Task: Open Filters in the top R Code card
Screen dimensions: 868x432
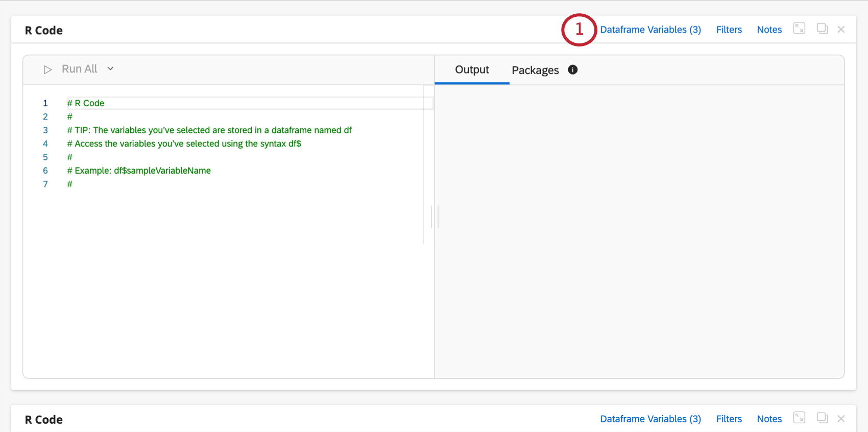Action: [x=729, y=30]
